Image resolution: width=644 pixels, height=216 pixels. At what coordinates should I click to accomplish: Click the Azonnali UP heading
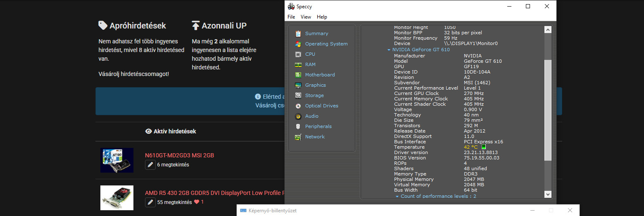224,26
